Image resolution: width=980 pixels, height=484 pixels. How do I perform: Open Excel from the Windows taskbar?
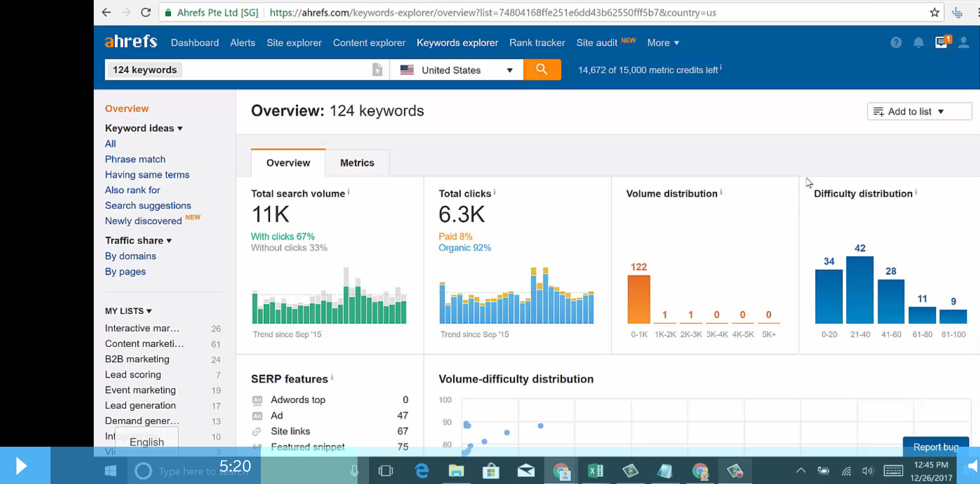pyautogui.click(x=595, y=471)
